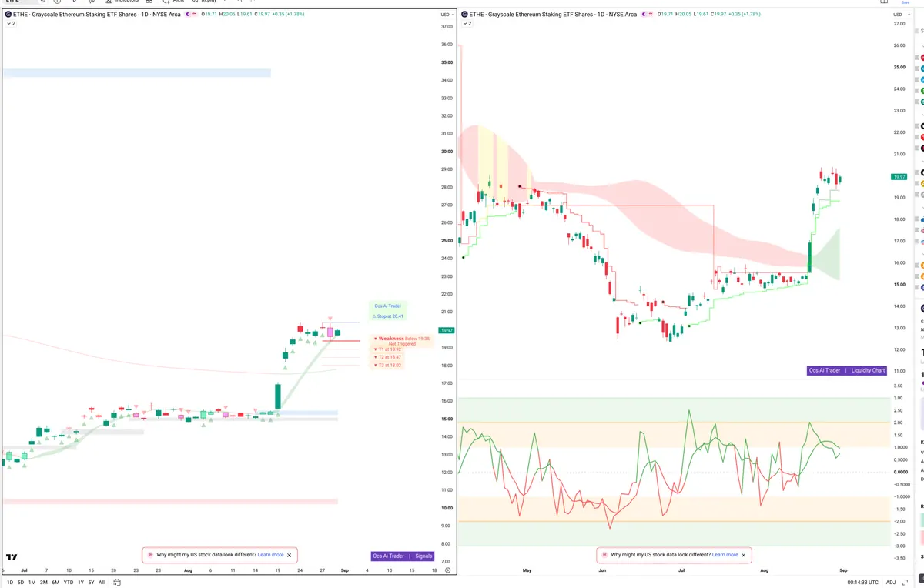Click the 37.00 price on left chart scale
Viewport: 924px width, 588px height.
447,27
